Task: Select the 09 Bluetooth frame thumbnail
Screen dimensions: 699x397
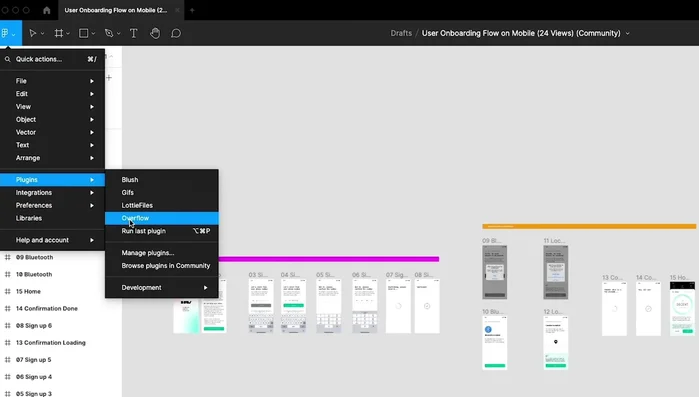Action: (x=494, y=272)
